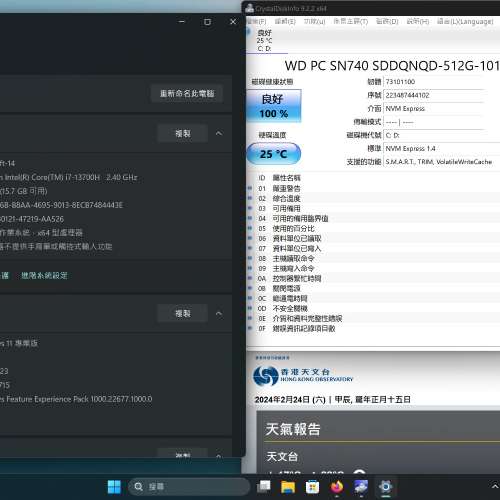Click status dot for attribute 03 可用備用
Viewport: 500px width, 500px height.
click(250, 208)
